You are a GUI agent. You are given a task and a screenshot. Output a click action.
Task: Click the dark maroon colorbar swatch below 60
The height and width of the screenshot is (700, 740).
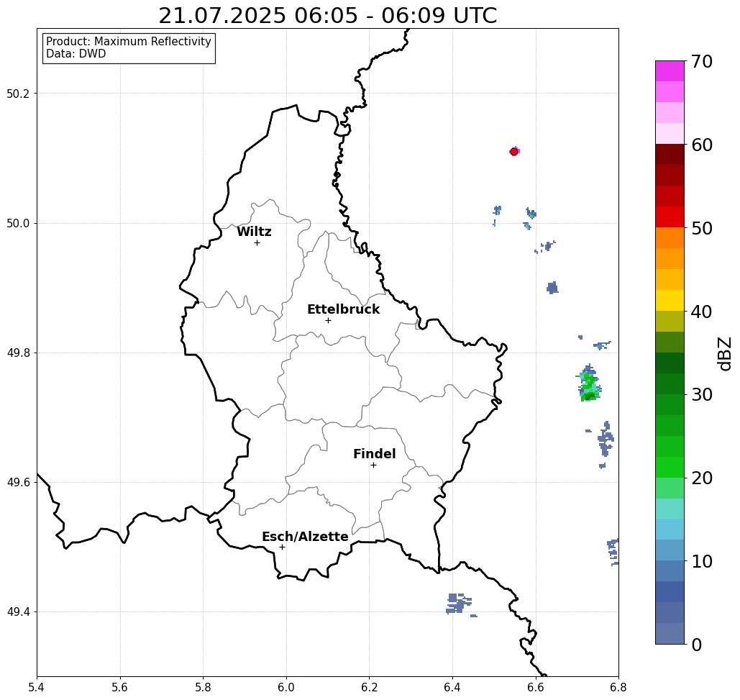click(670, 155)
